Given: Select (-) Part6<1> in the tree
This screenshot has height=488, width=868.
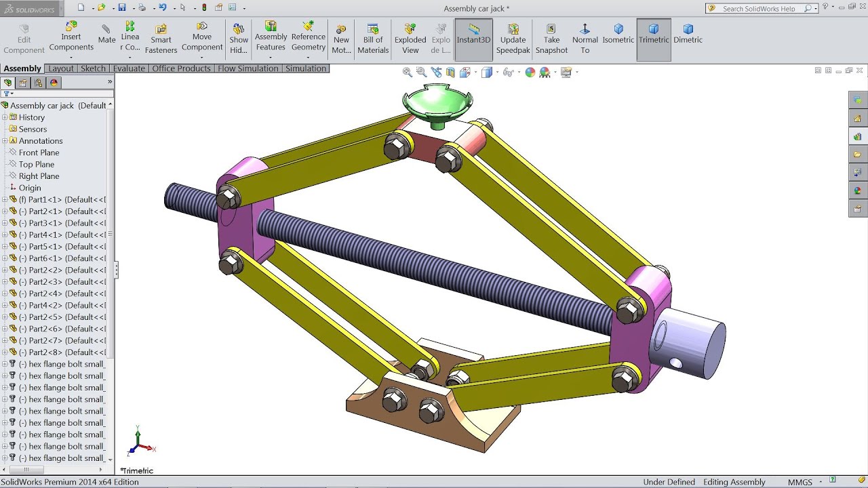Looking at the screenshot, I should tap(62, 258).
